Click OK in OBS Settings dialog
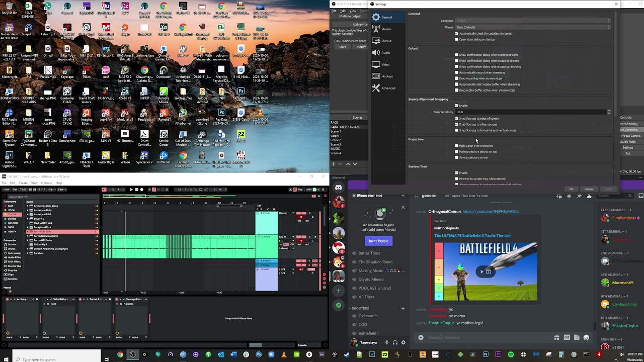The image size is (644, 362). click(x=571, y=189)
